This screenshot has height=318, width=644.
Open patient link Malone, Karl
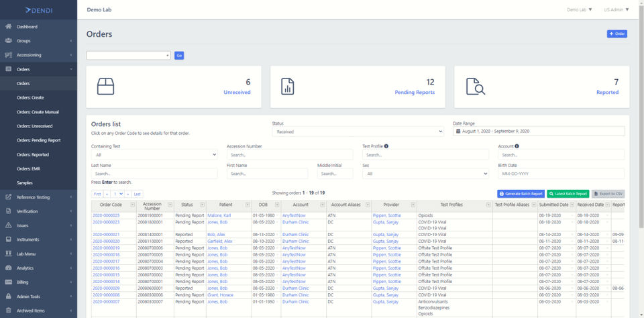pos(219,215)
